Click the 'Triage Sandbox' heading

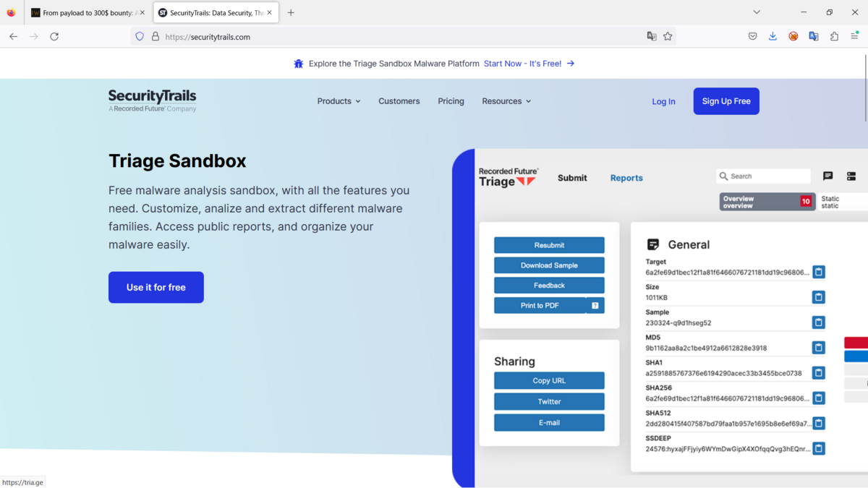click(177, 160)
